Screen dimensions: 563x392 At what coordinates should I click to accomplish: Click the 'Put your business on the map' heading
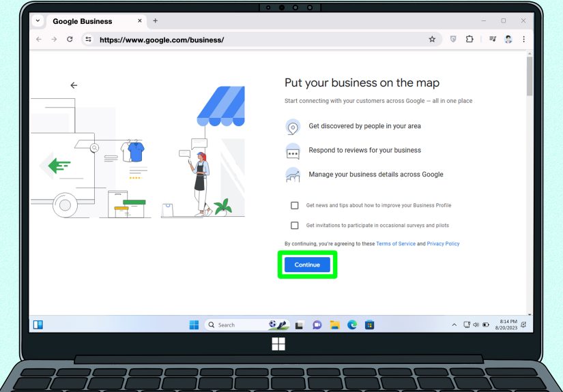click(x=362, y=83)
